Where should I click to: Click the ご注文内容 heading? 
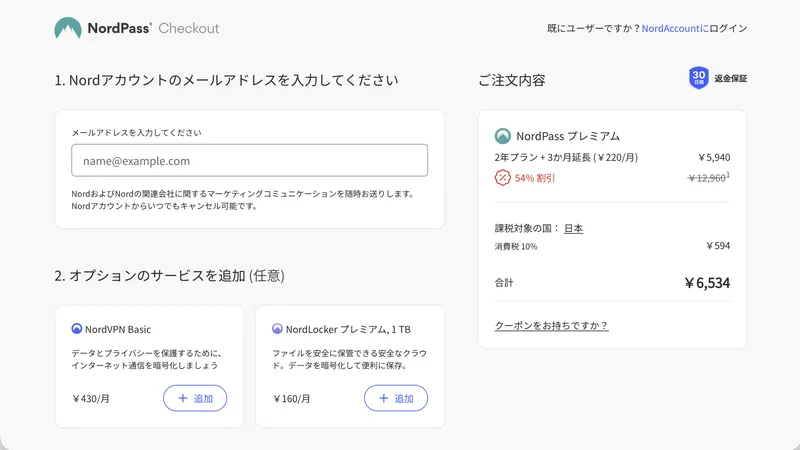coord(512,80)
